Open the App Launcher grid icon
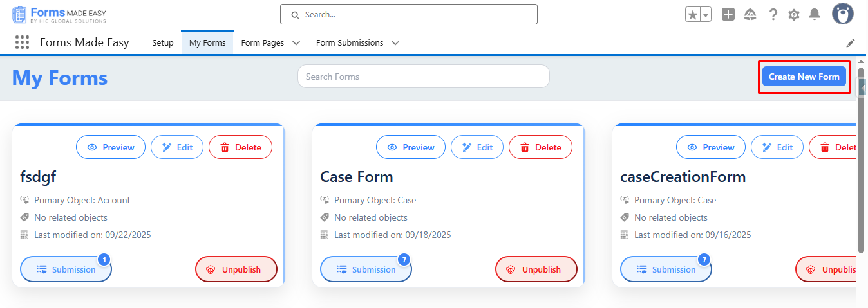Screen dimensions: 868x308 click(x=22, y=42)
